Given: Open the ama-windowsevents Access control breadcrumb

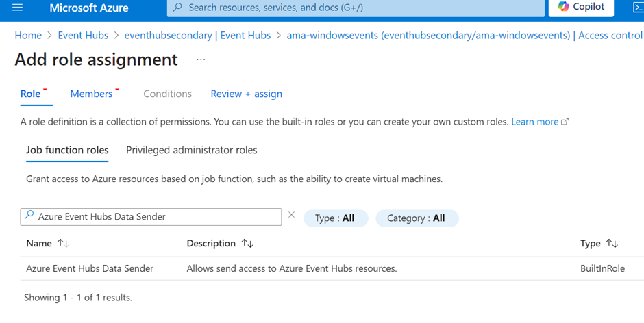Looking at the screenshot, I should pyautogui.click(x=465, y=36).
